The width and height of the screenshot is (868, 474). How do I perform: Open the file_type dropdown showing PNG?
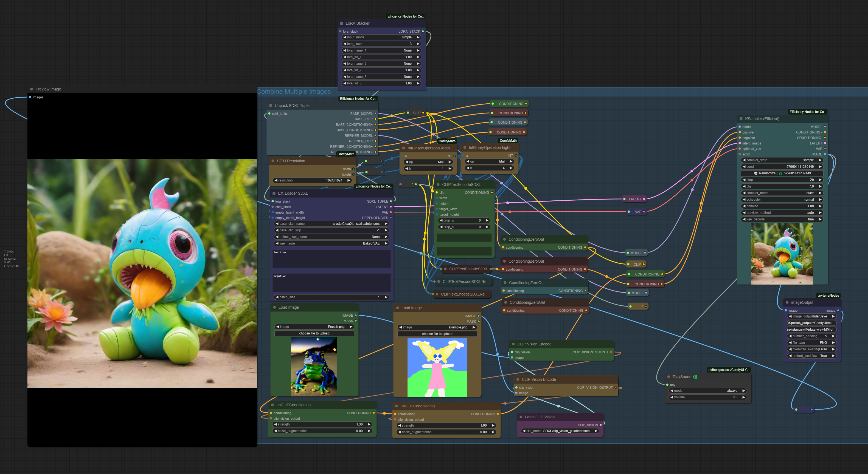pos(811,343)
